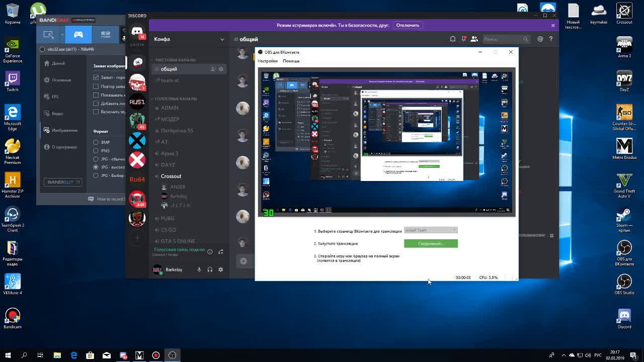Select Bandicam game recording mode (gamepad icon)
The width and height of the screenshot is (644, 362).
click(x=78, y=35)
